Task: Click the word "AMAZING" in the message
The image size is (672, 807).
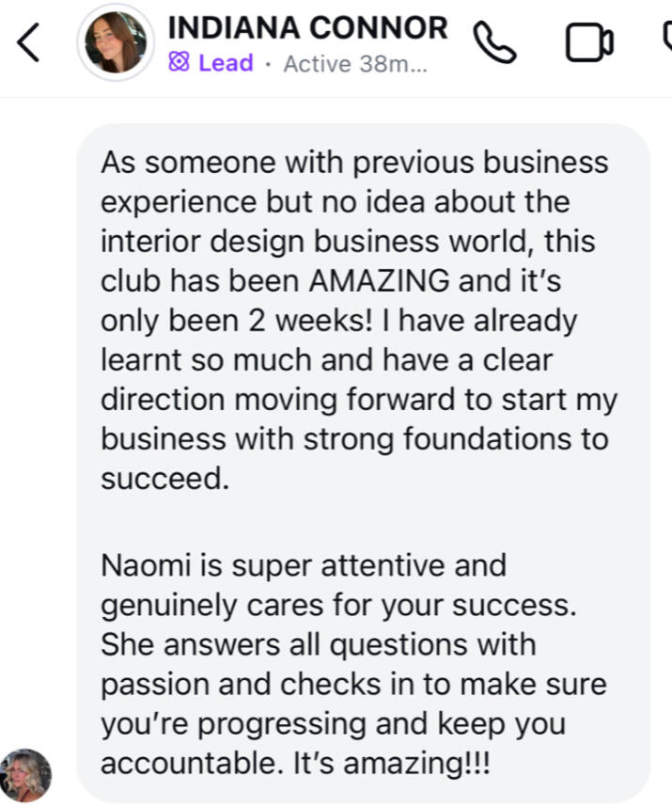Action: click(x=380, y=280)
